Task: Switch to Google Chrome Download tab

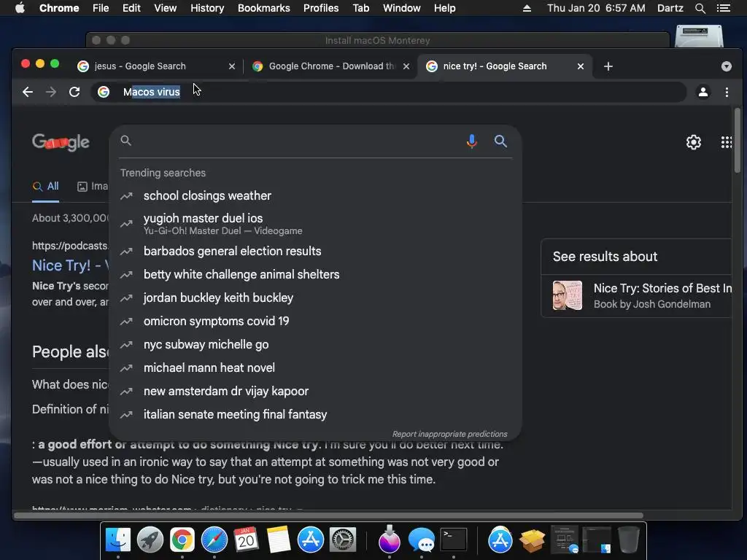Action: pyautogui.click(x=331, y=66)
